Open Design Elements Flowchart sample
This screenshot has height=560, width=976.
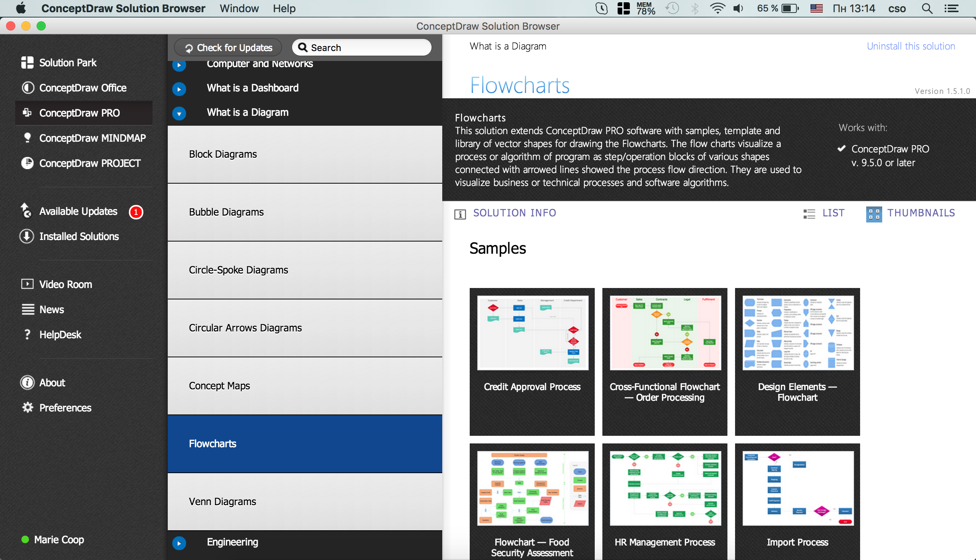(x=798, y=362)
